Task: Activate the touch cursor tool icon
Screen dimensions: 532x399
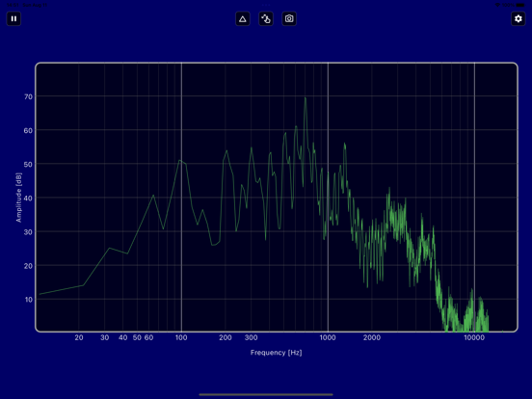Action: 266,18
